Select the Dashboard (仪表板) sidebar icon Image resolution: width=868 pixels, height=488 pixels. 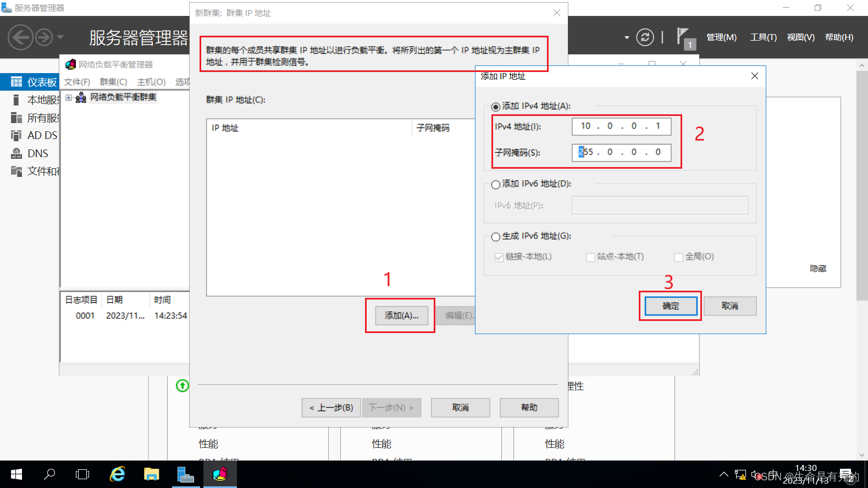coord(16,82)
